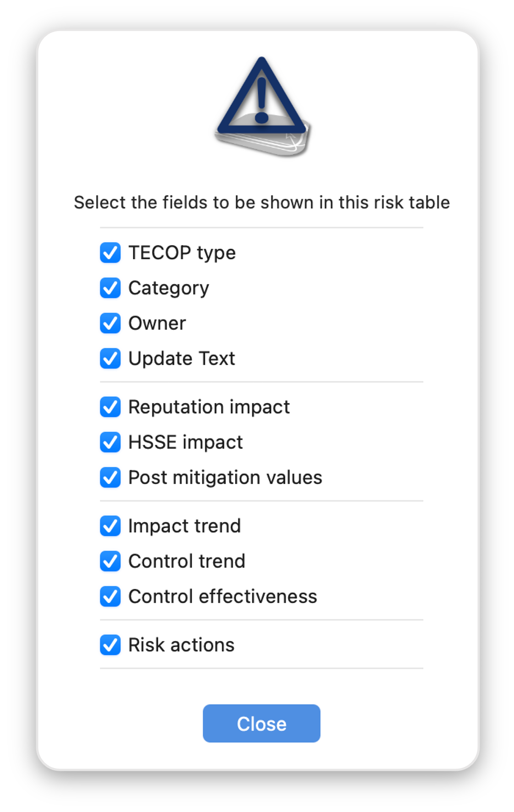Click the Control effectiveness label
The image size is (514, 812).
222,596
